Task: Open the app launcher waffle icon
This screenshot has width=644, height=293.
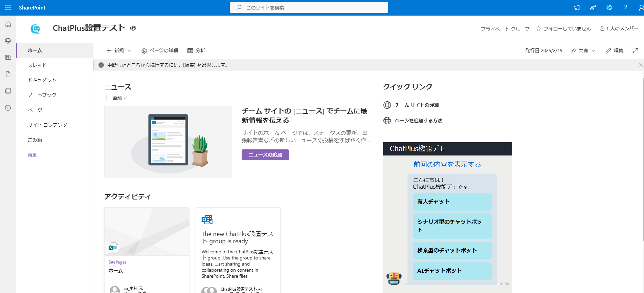Action: coord(8,7)
